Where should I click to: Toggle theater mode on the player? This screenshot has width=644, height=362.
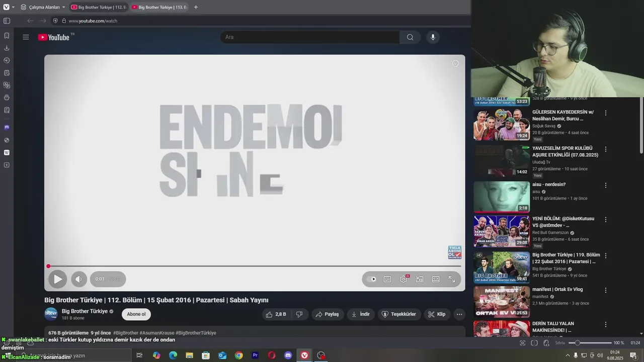coord(436,279)
